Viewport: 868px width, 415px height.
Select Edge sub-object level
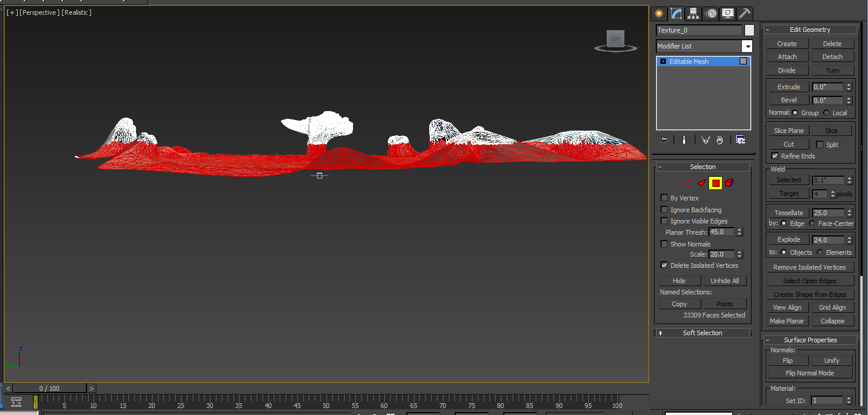click(x=688, y=183)
